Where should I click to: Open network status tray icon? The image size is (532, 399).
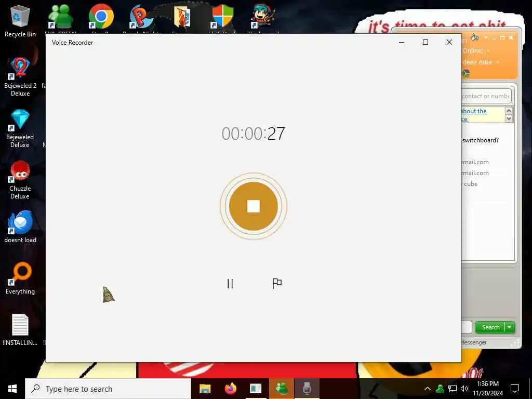coord(453,389)
